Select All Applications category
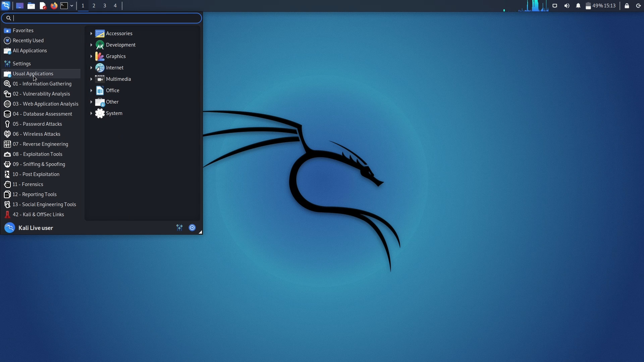 [41, 51]
